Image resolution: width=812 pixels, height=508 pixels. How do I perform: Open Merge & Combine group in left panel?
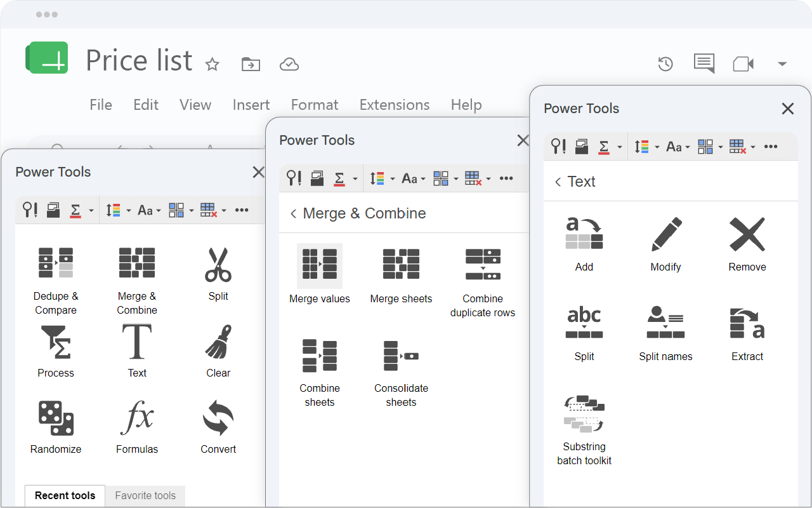[137, 281]
